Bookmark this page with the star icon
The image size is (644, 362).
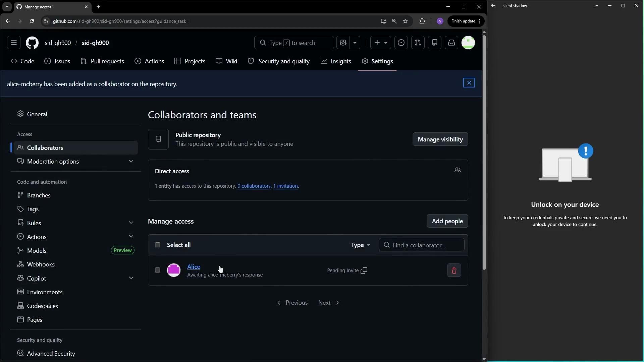coord(405,21)
